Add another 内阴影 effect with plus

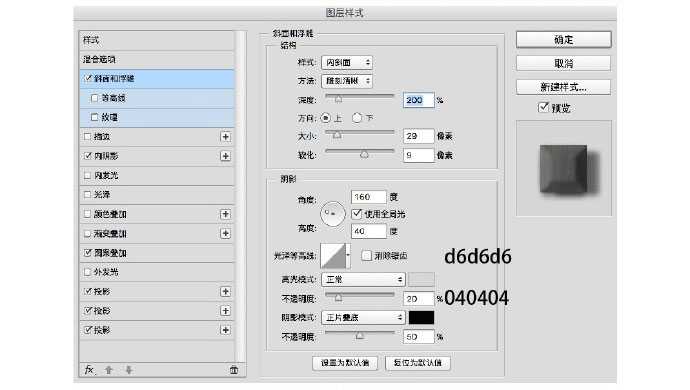point(225,156)
